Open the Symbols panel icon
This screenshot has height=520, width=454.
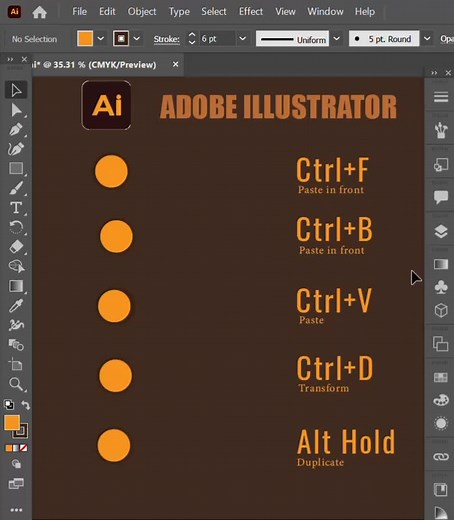[x=441, y=287]
